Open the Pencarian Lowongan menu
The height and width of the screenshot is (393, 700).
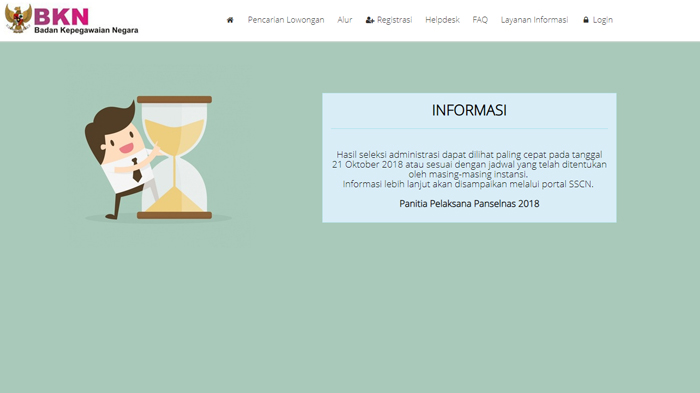coord(286,20)
